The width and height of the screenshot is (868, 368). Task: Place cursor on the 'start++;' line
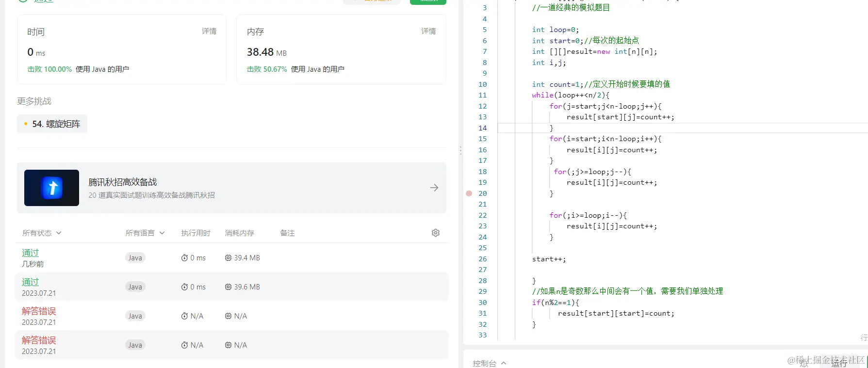coord(549,259)
